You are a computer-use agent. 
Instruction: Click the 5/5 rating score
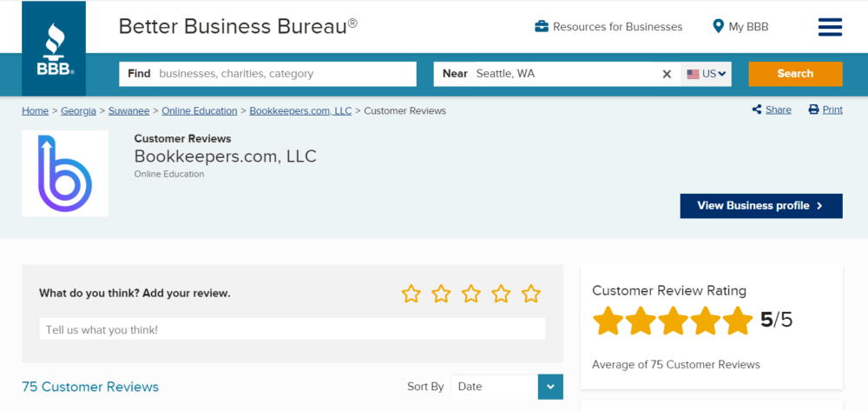776,320
